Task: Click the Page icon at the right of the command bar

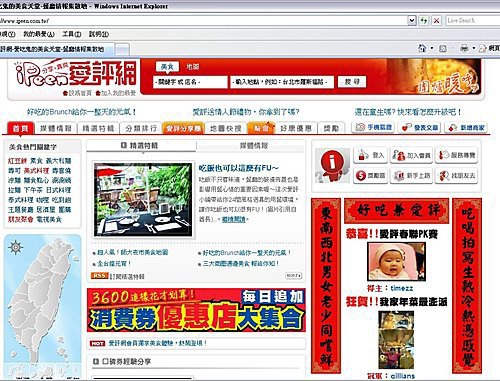Action: pyautogui.click(x=482, y=49)
